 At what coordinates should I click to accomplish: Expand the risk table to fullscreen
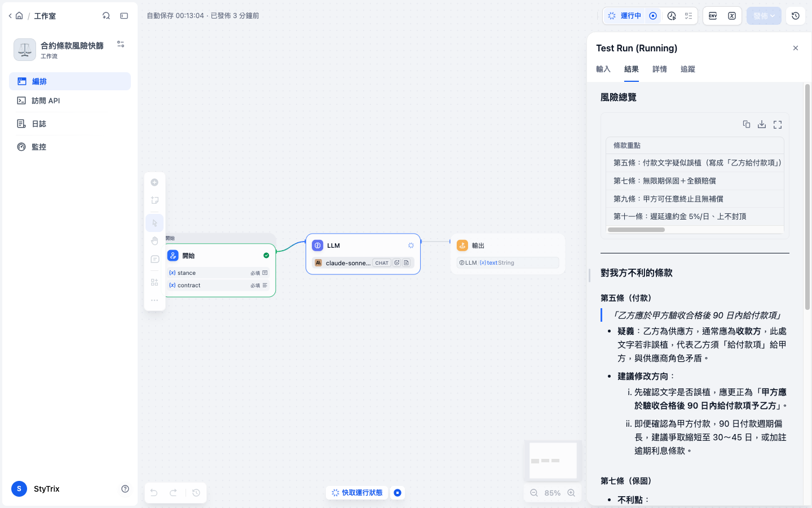click(778, 124)
